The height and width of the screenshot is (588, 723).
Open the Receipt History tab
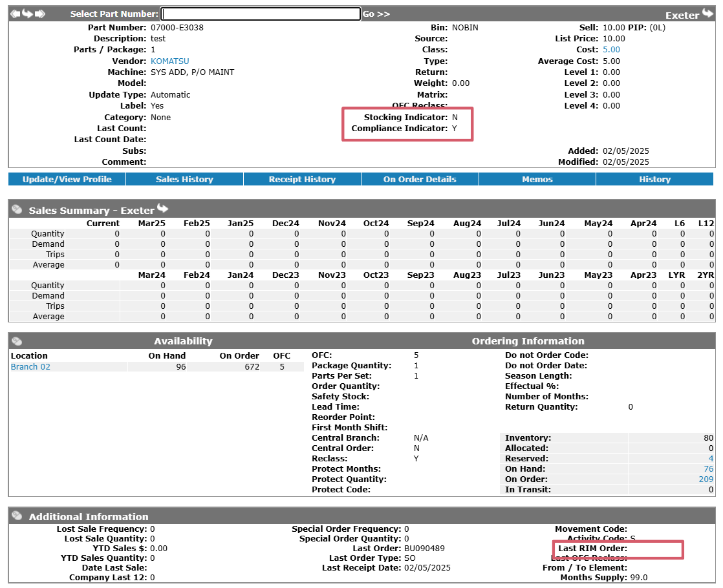(x=302, y=179)
